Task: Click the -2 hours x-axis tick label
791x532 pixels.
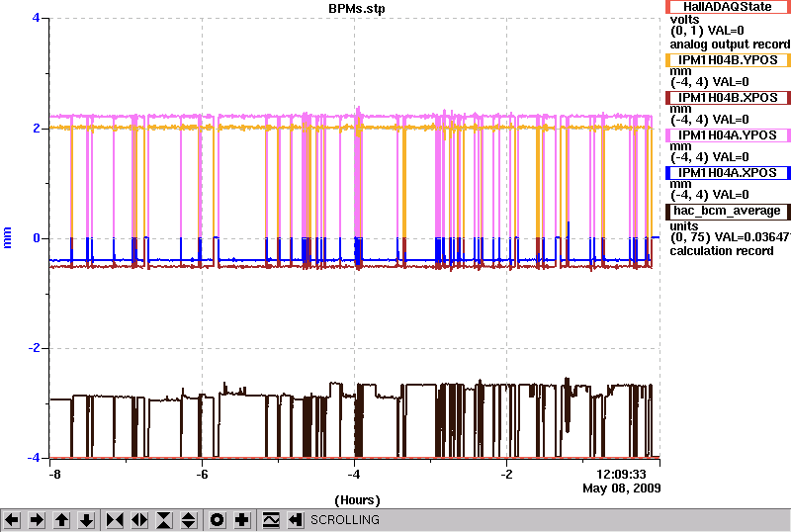Action: 506,475
